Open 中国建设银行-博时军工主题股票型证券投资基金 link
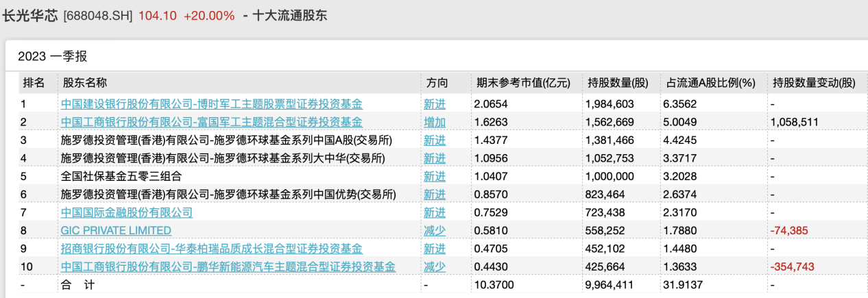Image resolution: width=868 pixels, height=298 pixels. pos(212,104)
